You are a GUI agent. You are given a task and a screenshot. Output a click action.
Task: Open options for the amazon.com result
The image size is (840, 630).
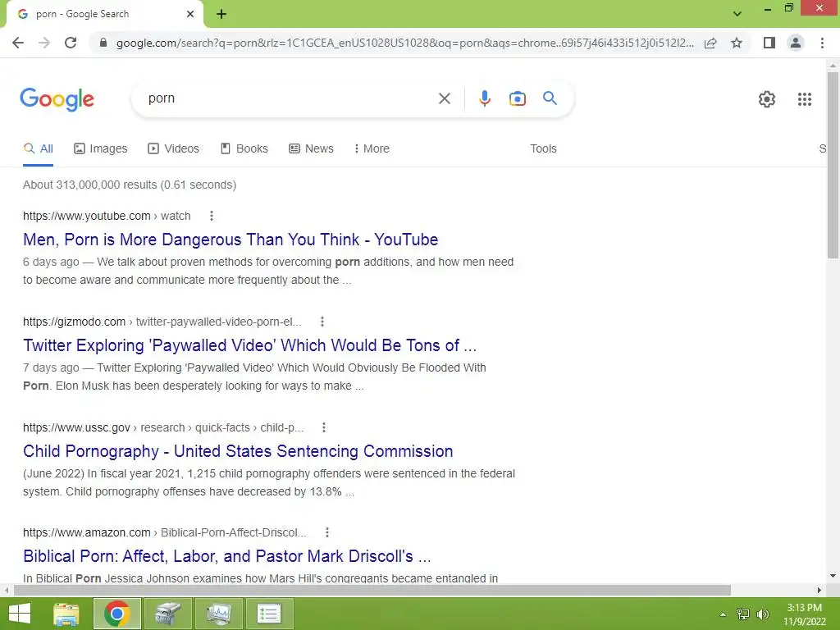[326, 532]
